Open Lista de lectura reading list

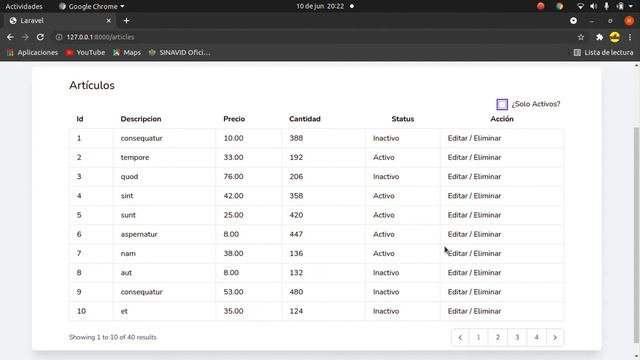point(603,53)
